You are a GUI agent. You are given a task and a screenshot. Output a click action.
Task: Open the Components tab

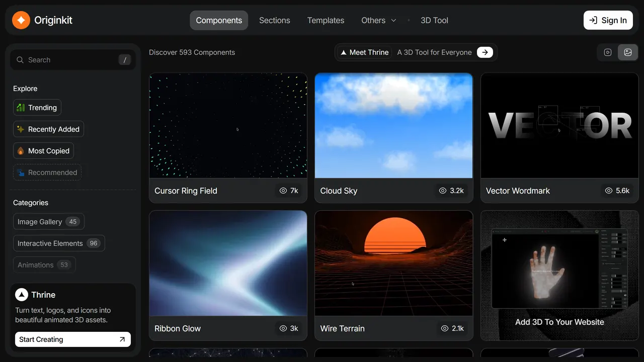219,20
